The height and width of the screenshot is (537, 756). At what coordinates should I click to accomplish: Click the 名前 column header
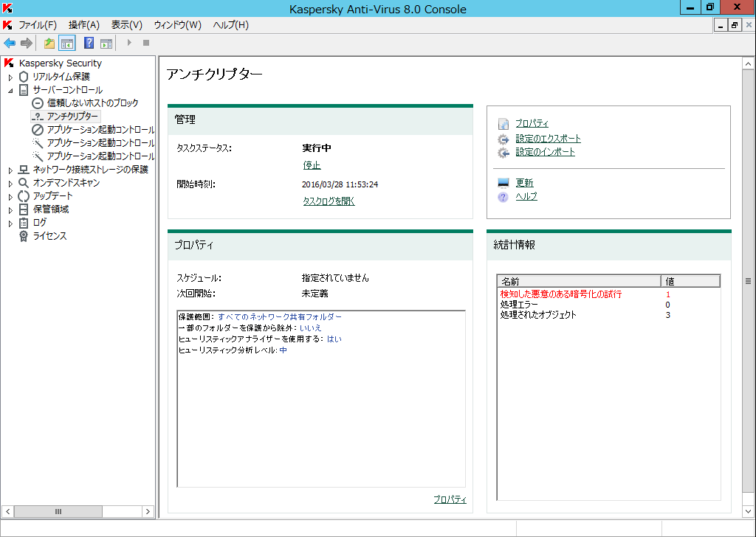[x=579, y=281]
